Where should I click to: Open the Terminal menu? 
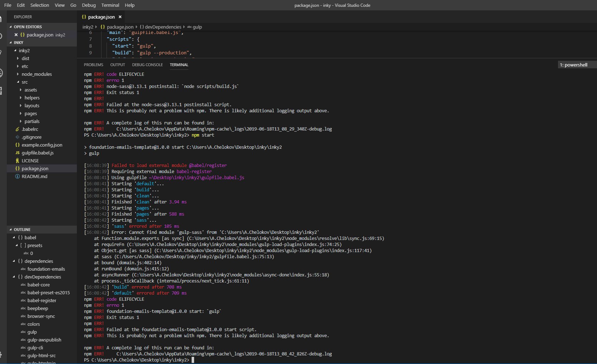click(110, 5)
